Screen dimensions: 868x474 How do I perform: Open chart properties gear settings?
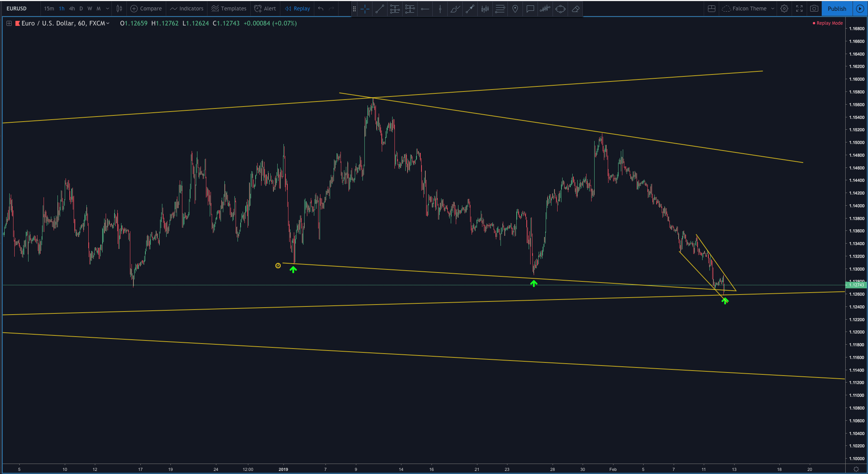click(784, 8)
